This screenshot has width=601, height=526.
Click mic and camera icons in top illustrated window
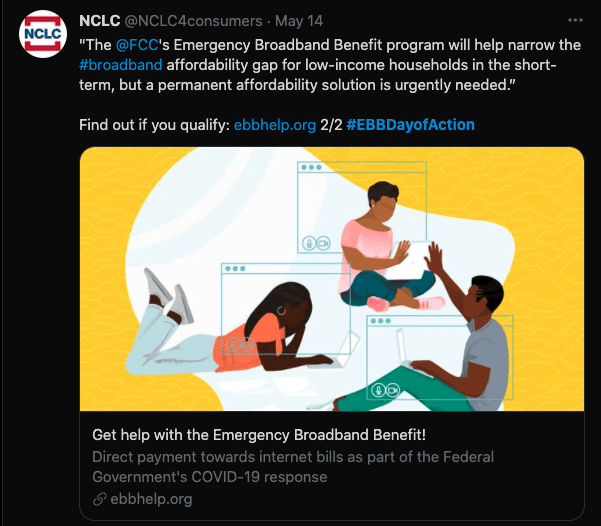(316, 243)
